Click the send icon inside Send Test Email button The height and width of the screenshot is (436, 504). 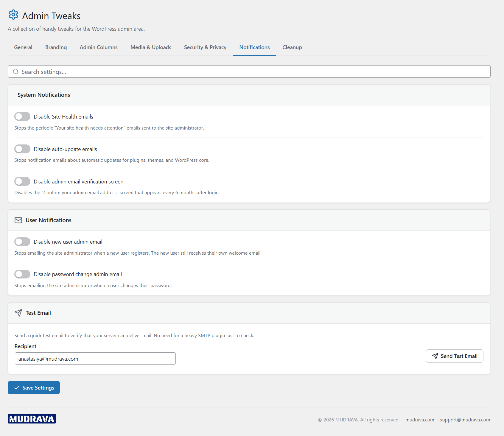(x=435, y=356)
